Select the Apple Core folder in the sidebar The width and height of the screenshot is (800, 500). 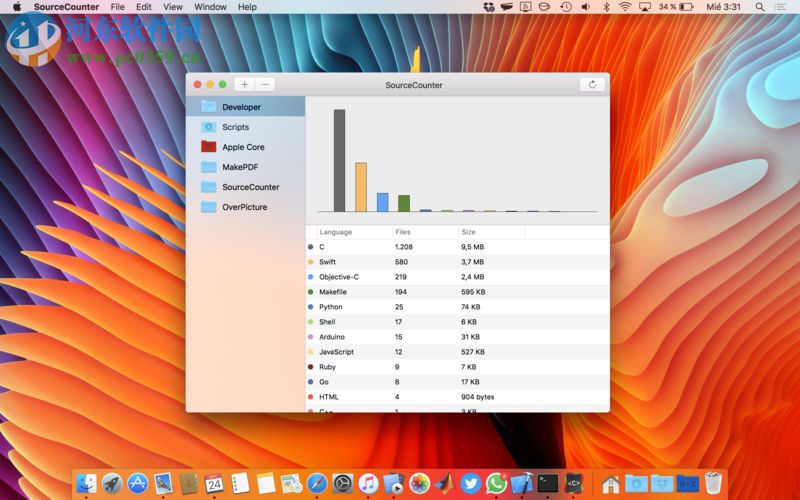coord(245,147)
